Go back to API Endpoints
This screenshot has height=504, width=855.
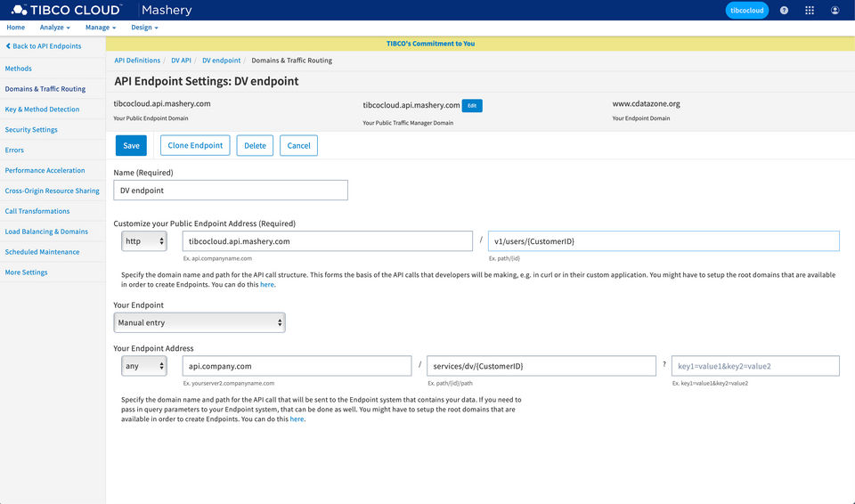[44, 46]
